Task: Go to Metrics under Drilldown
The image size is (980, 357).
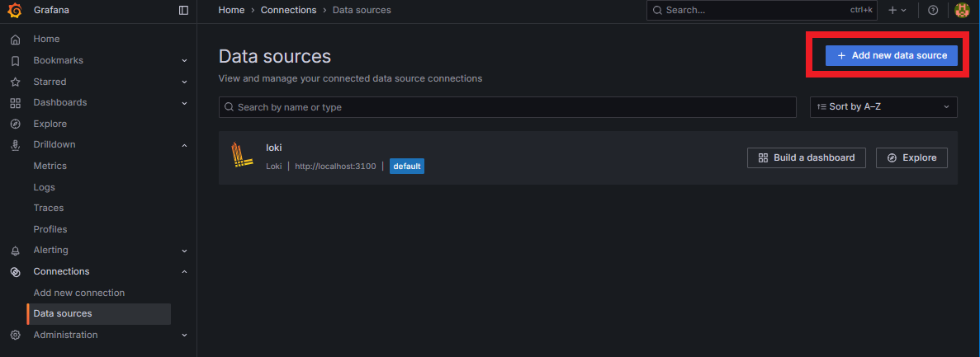Action: point(50,166)
